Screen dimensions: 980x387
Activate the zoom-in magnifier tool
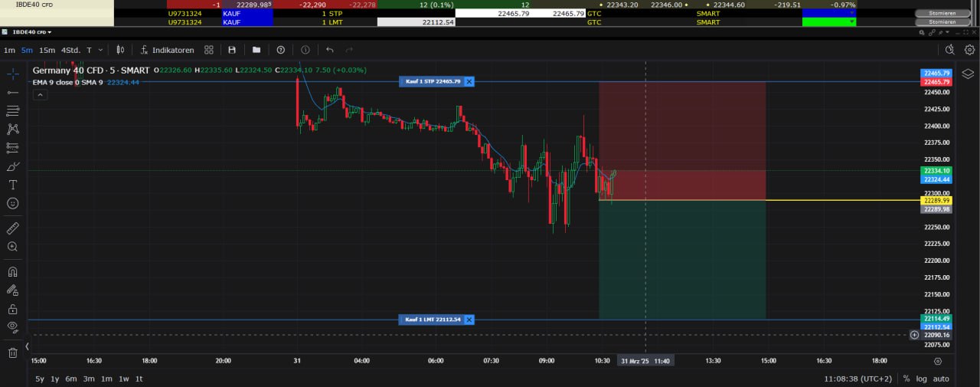[x=12, y=247]
